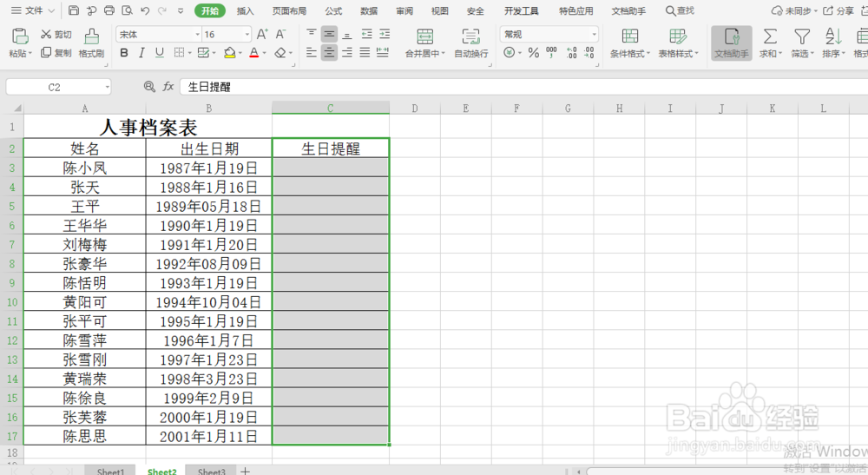
Task: Click the Wrap Text 自动换行 icon
Action: click(470, 36)
